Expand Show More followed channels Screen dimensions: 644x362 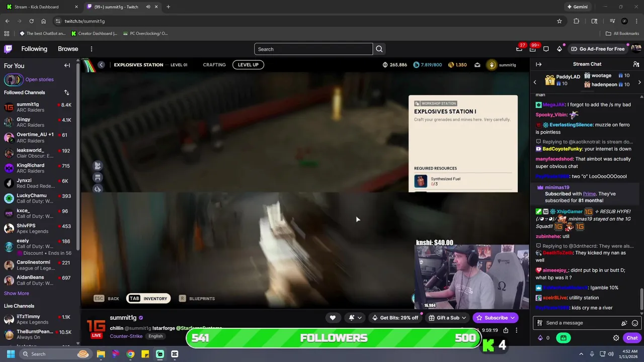point(17,293)
